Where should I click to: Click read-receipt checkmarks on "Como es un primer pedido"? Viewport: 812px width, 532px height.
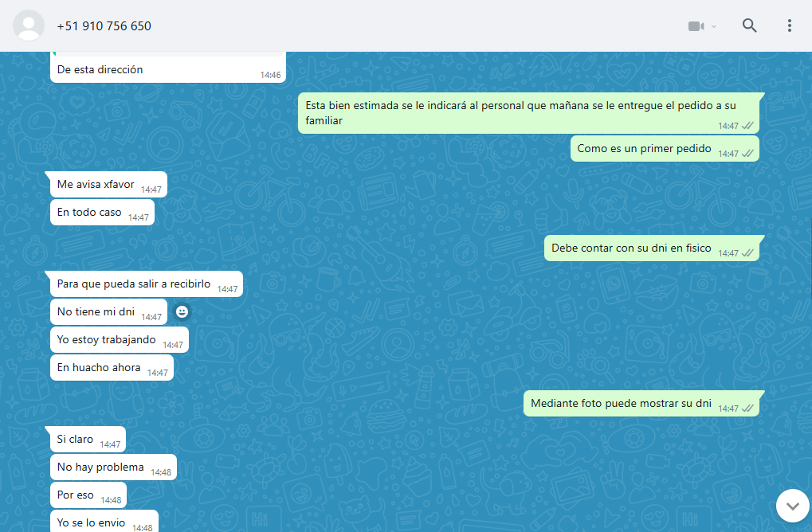[747, 154]
